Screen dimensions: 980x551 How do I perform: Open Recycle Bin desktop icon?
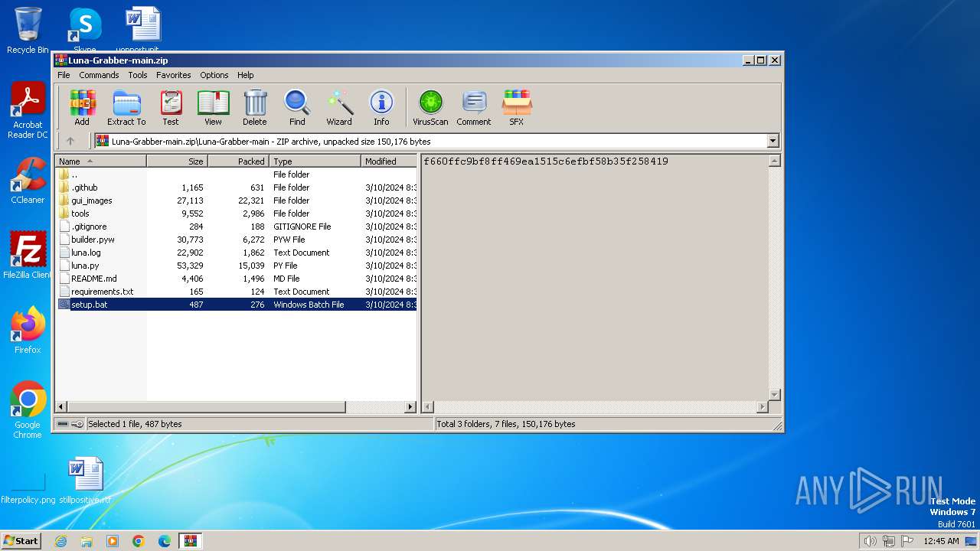point(28,31)
